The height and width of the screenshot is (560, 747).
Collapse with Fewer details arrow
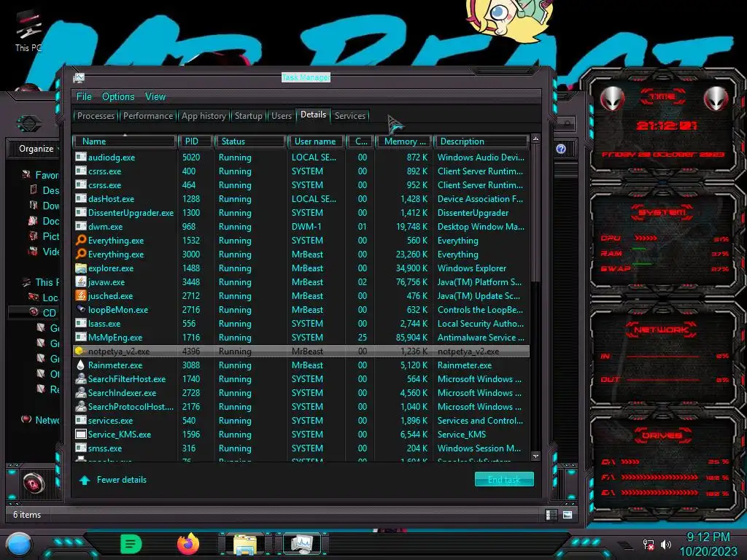tap(85, 480)
